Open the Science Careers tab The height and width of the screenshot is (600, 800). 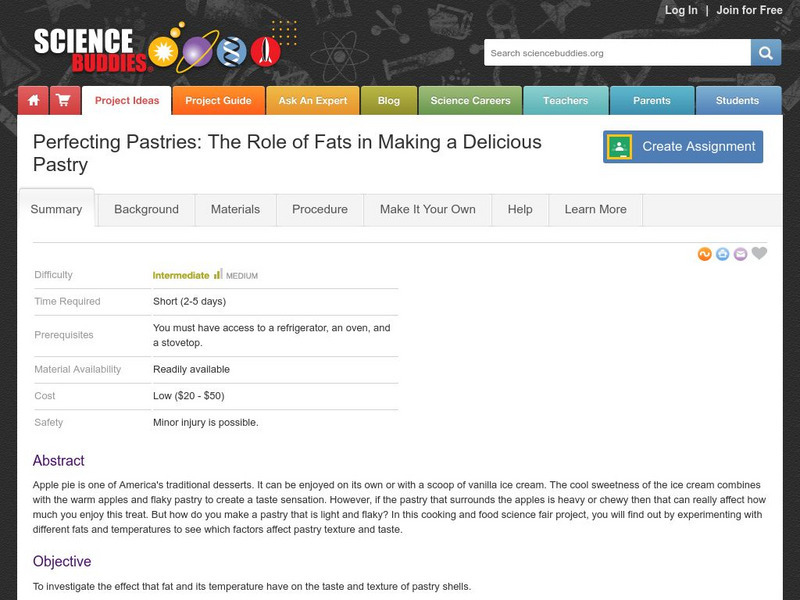tap(470, 101)
